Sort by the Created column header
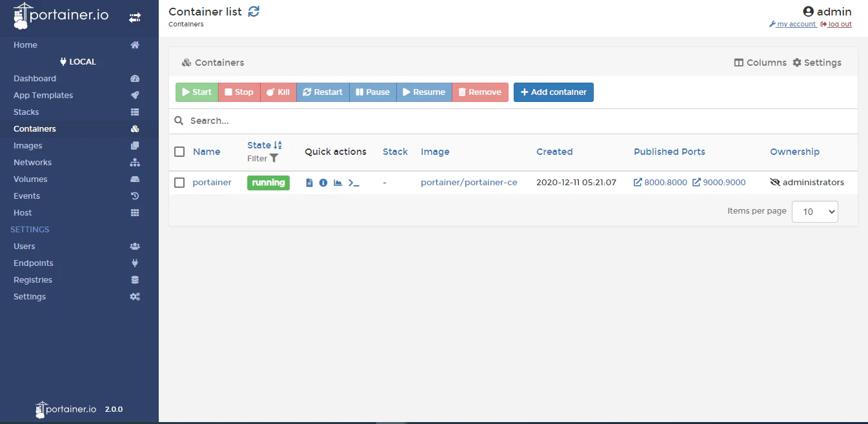 (554, 152)
